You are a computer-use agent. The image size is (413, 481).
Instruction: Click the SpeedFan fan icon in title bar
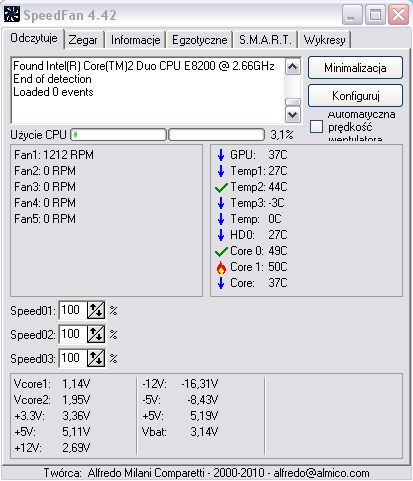(12, 14)
